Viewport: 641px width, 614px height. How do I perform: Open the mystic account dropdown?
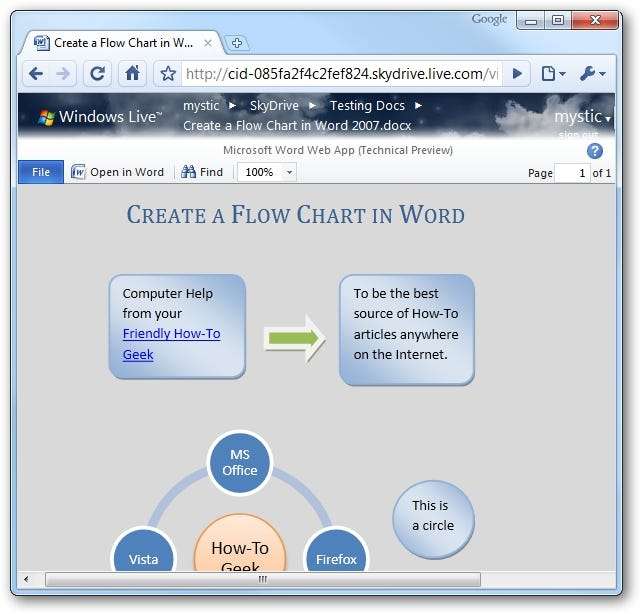582,117
